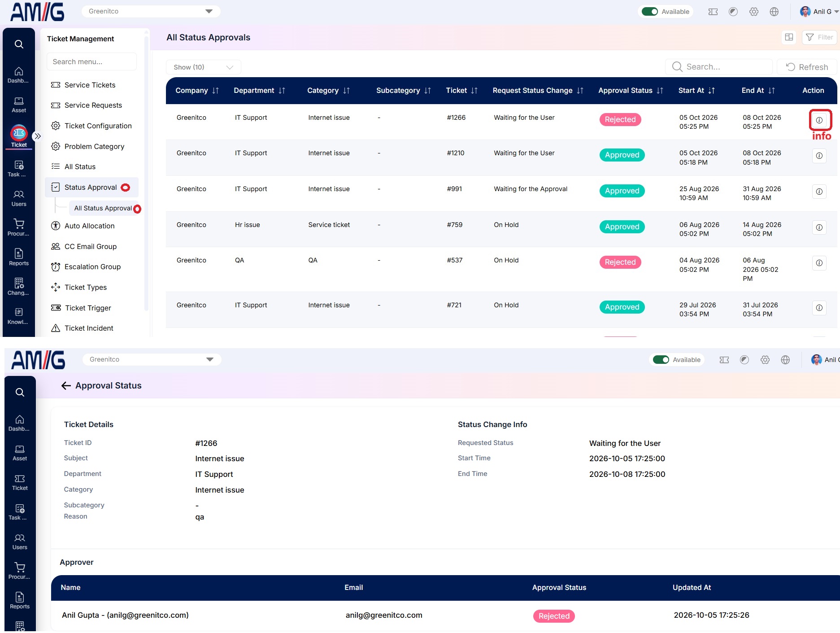Sort table by Subcategory column
Viewport: 840px width, 633px height.
[427, 91]
